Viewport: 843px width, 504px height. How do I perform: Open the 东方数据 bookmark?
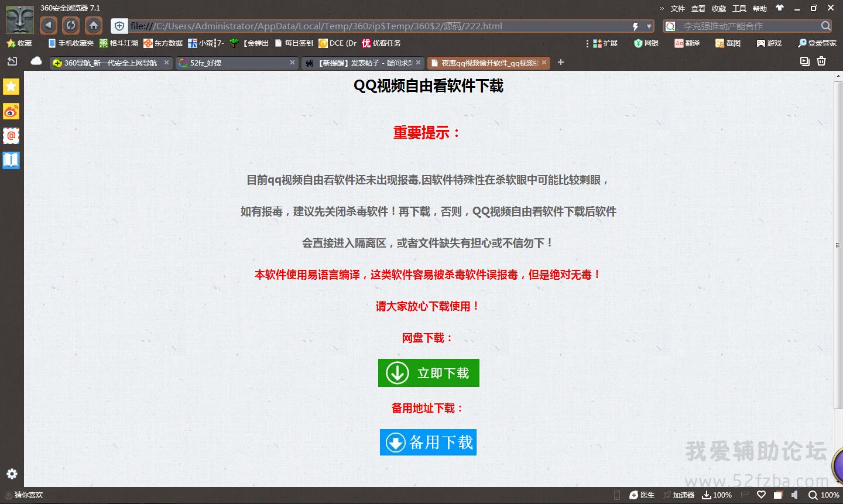pyautogui.click(x=163, y=43)
